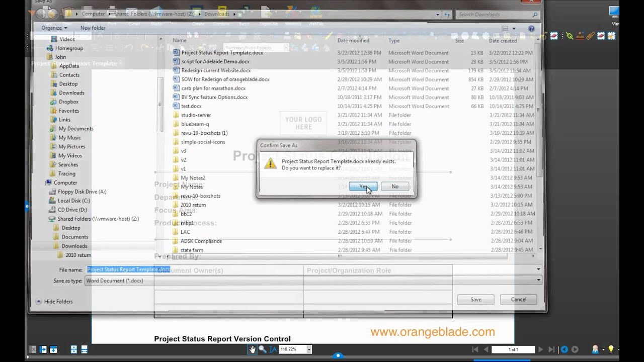
Task: Select the text selection tool
Action: [273, 349]
